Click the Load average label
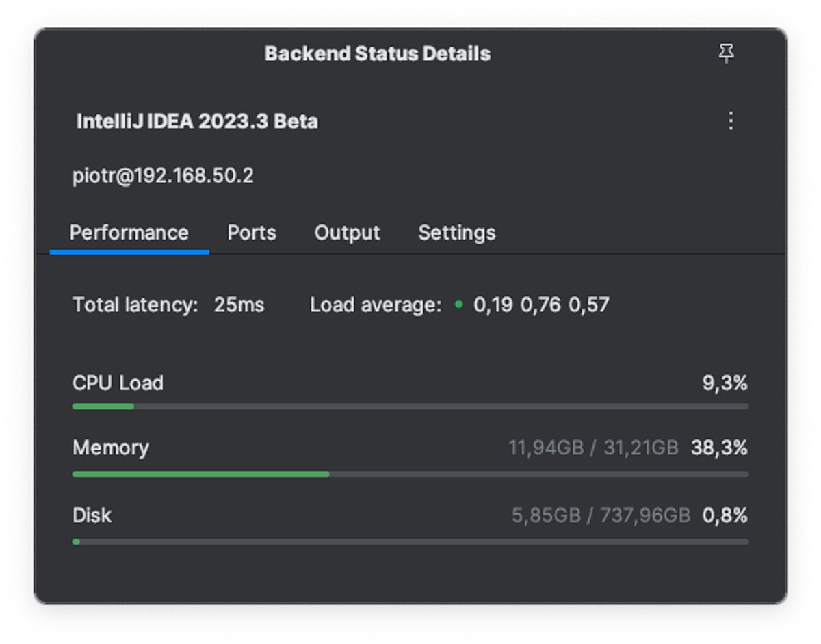The height and width of the screenshot is (644, 821). (376, 305)
